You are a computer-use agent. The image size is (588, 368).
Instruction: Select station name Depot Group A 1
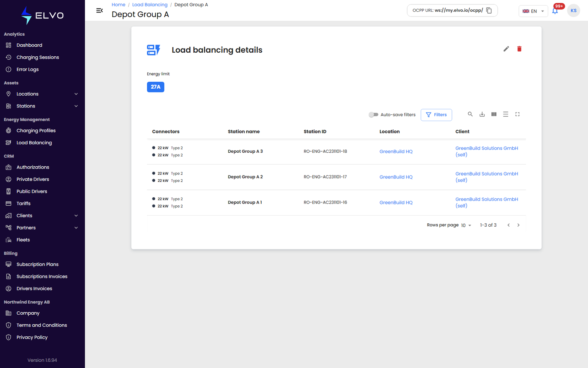tap(245, 203)
